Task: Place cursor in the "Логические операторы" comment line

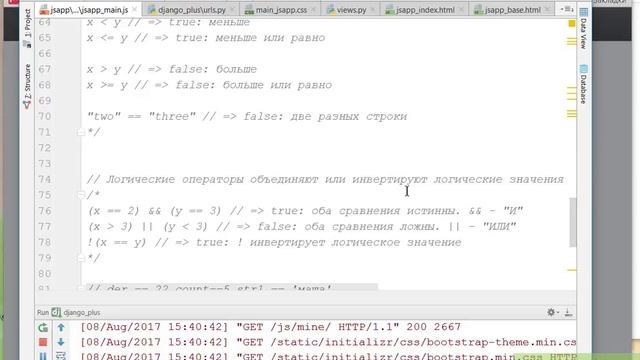Action: pos(325,180)
